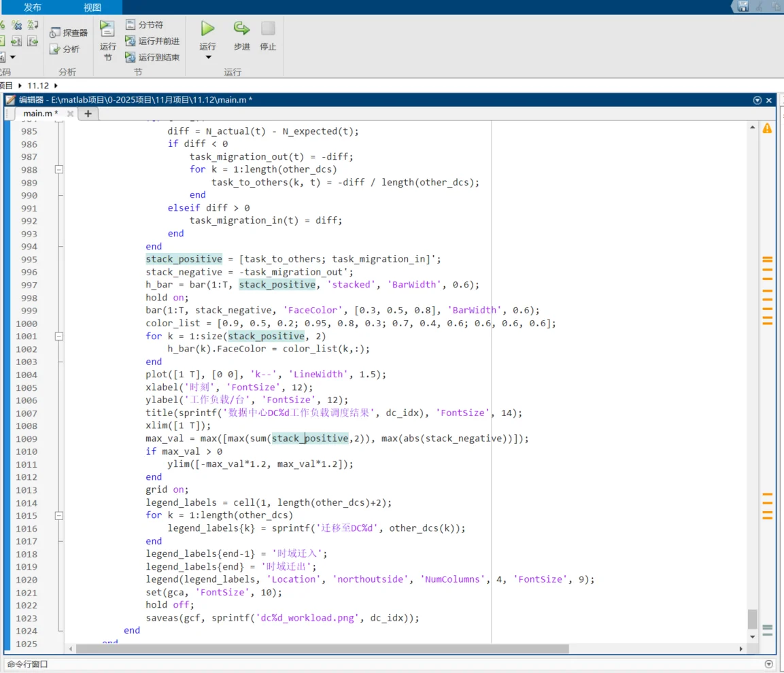Viewport: 784px width, 673px height.
Task: Click the horizontal scrollbar left arrow
Action: [x=71, y=649]
